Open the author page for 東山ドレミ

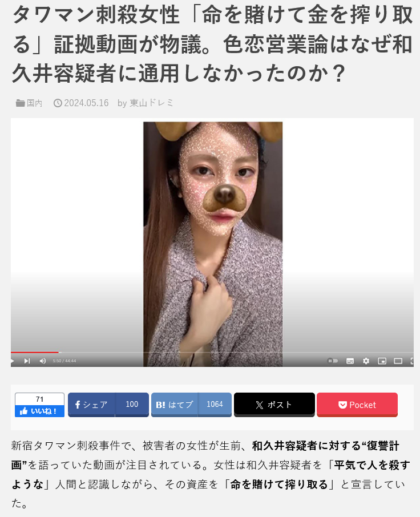coord(151,103)
